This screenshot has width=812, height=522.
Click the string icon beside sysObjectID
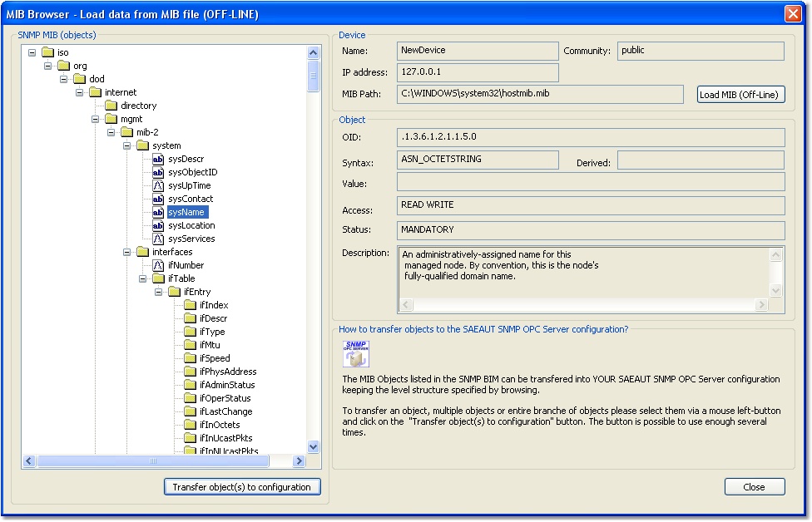point(158,172)
